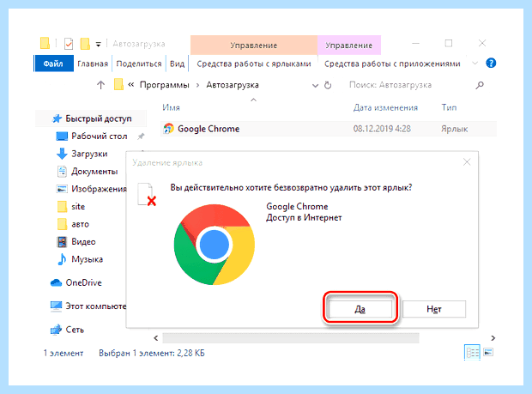This screenshot has width=532, height=394.
Task: Click the Chrome icon in the file row
Action: (169, 129)
